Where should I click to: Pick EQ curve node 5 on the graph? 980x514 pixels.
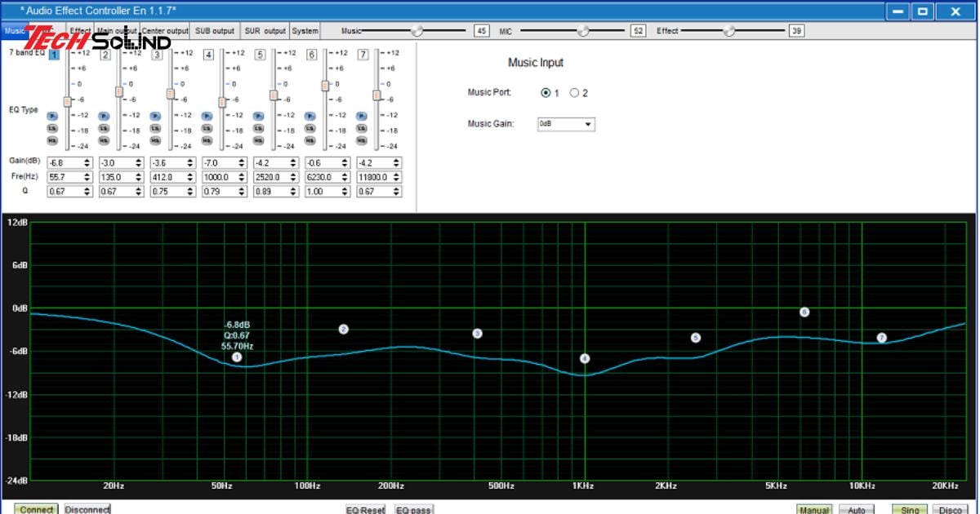[x=696, y=338]
